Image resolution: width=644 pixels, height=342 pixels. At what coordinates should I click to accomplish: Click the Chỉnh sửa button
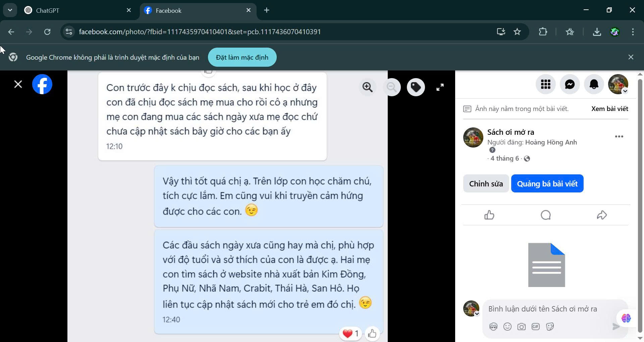pyautogui.click(x=486, y=184)
